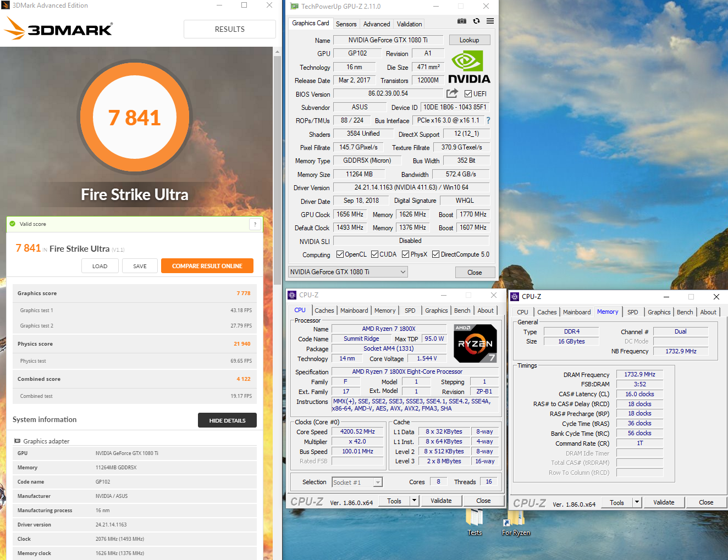
Task: Switch to the Advanced tab in GPU-Z
Action: coord(377,24)
